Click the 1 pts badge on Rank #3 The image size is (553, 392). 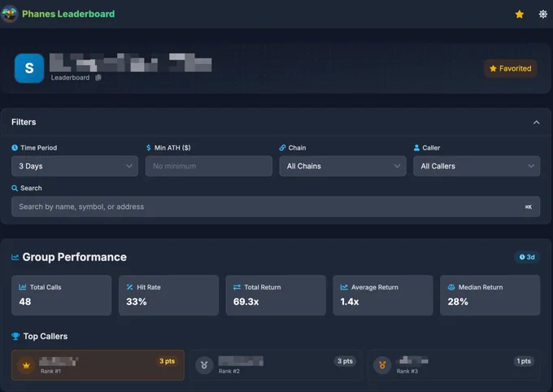click(524, 361)
